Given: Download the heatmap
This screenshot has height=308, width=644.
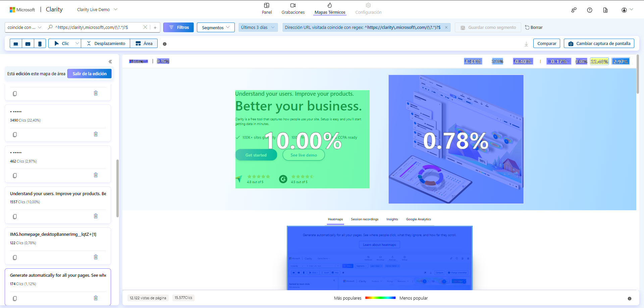Looking at the screenshot, I should pos(526,44).
